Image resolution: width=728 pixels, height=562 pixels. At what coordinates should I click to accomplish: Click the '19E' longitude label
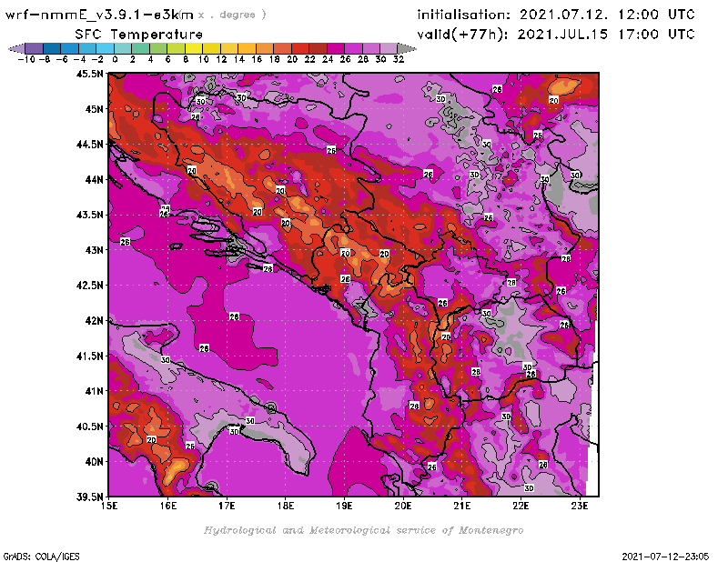pyautogui.click(x=344, y=506)
